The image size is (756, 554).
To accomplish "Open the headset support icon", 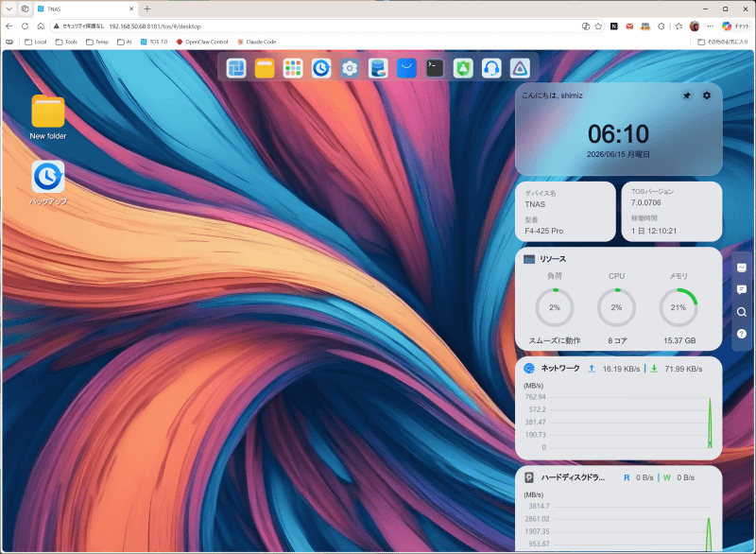I will pos(491,68).
